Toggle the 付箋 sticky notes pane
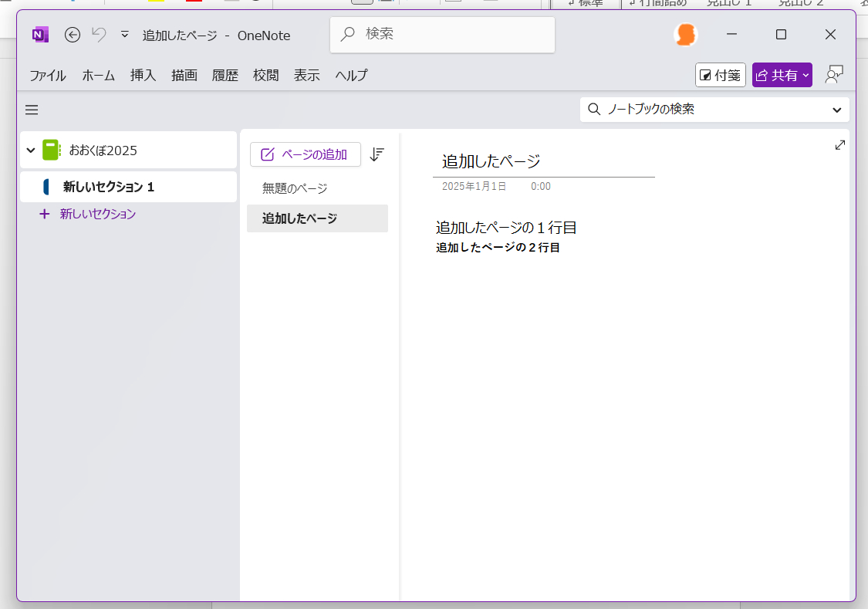This screenshot has height=609, width=868. click(x=720, y=74)
